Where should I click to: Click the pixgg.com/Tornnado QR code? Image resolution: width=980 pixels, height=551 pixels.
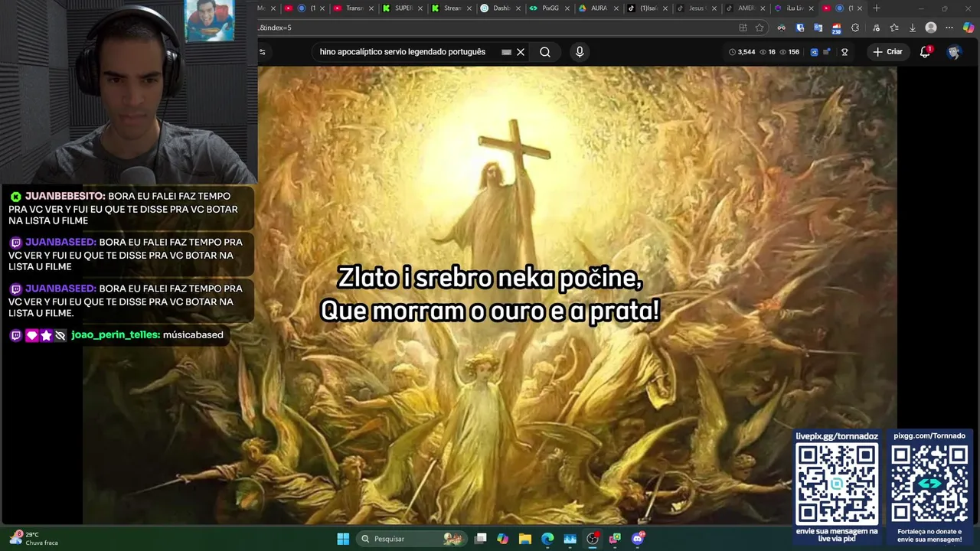[x=929, y=484]
